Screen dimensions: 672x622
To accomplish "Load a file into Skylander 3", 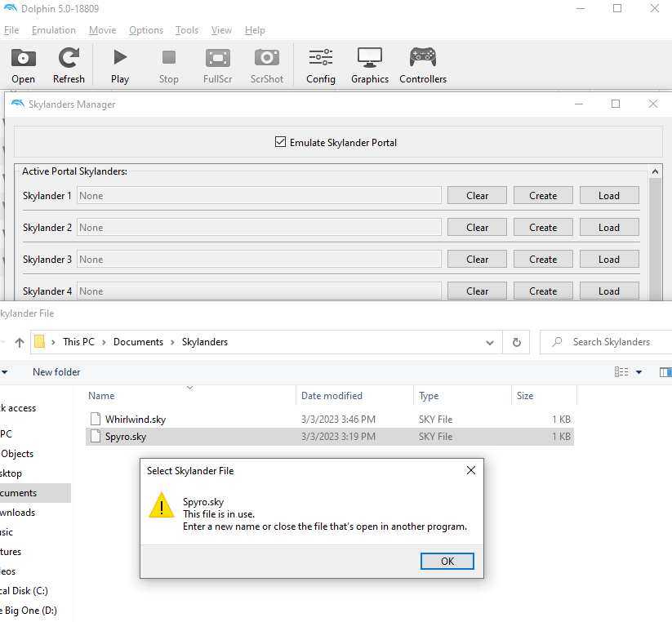I will pyautogui.click(x=609, y=260).
